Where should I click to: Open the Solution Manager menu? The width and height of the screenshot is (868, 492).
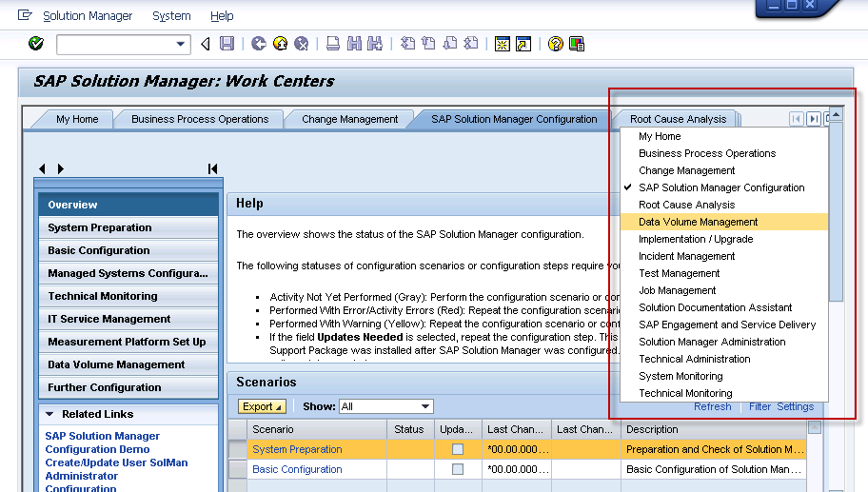click(88, 16)
